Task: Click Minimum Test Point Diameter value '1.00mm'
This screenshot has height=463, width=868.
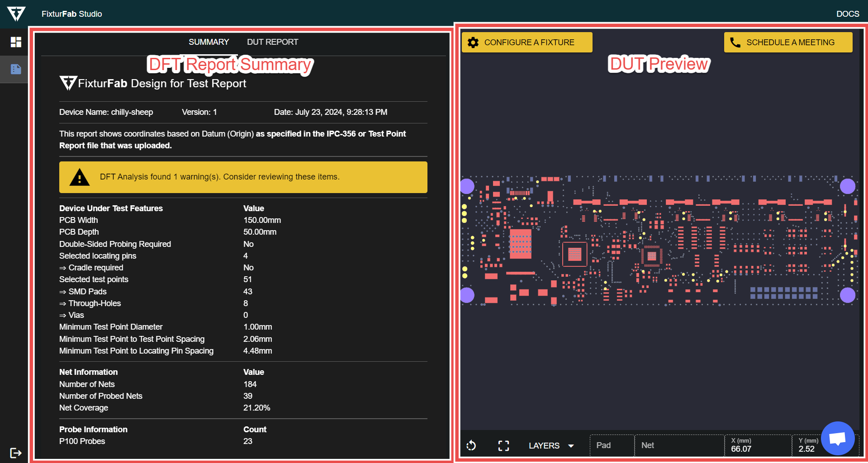Action: click(258, 327)
